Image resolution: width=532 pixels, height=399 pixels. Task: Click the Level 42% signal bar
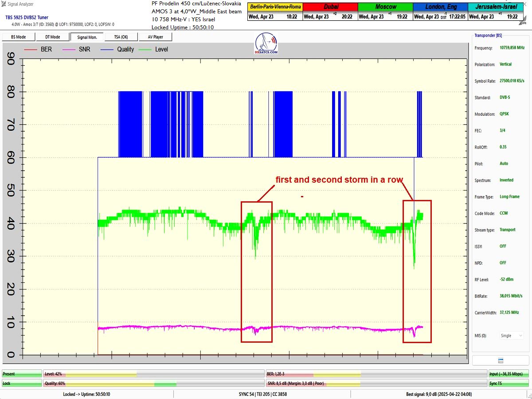pos(153,374)
